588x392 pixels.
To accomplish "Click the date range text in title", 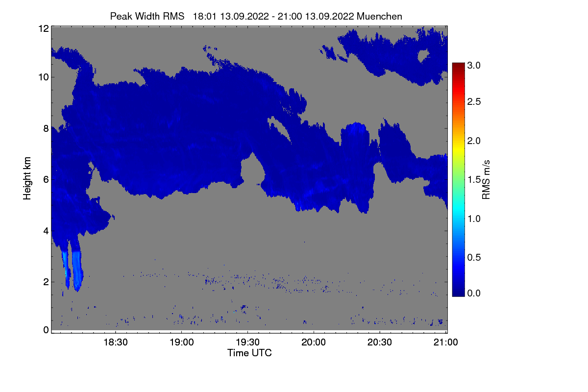I will click(x=274, y=16).
